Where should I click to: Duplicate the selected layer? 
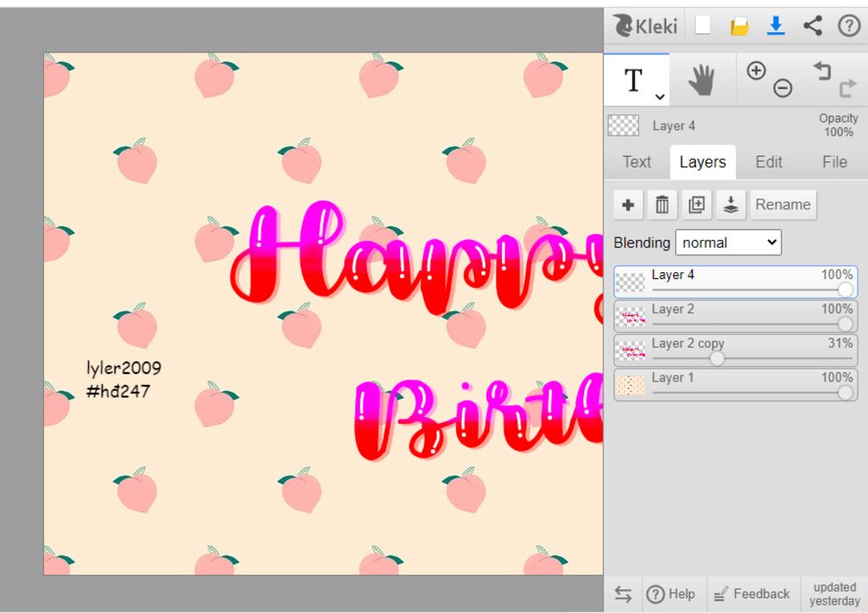(697, 205)
